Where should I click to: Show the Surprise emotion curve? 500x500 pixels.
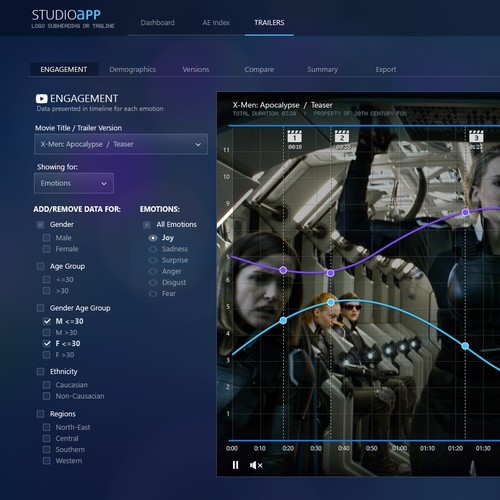pos(153,260)
